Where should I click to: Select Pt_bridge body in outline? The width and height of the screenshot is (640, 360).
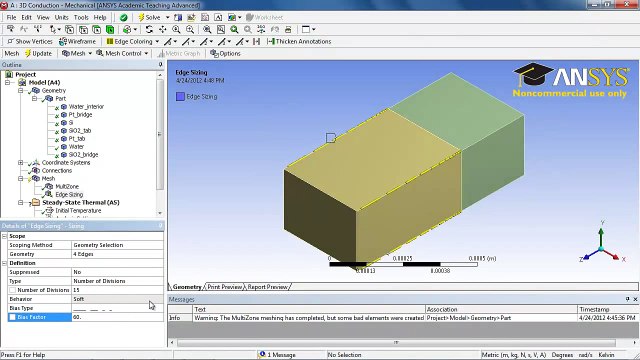[80, 115]
